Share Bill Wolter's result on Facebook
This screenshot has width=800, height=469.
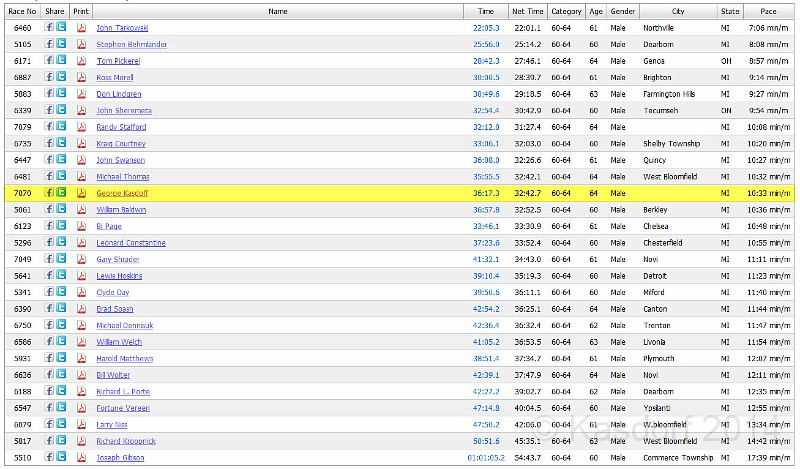[x=50, y=374]
